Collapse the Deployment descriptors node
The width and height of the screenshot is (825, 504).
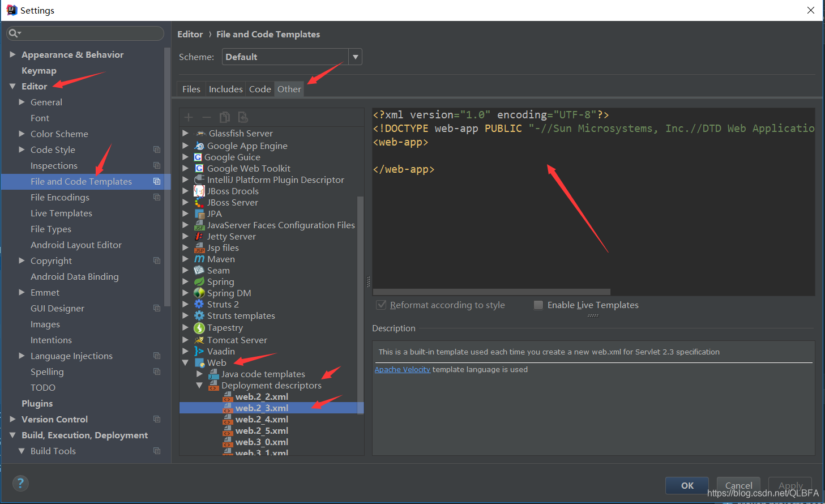(199, 385)
